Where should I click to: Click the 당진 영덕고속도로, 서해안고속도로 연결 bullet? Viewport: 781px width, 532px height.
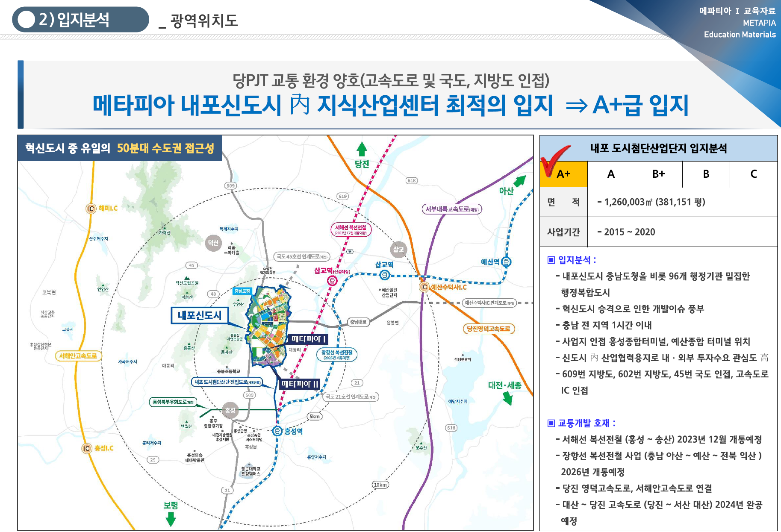click(x=634, y=488)
